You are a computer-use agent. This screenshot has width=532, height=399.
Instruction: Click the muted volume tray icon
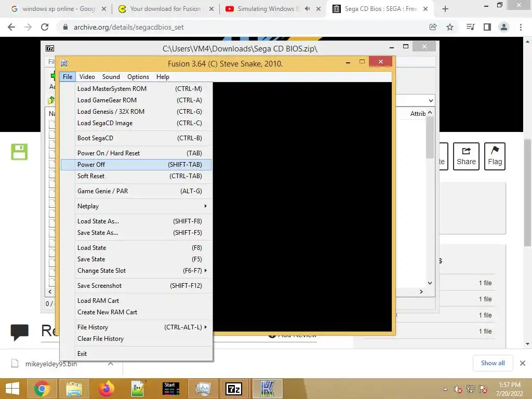pos(458,389)
